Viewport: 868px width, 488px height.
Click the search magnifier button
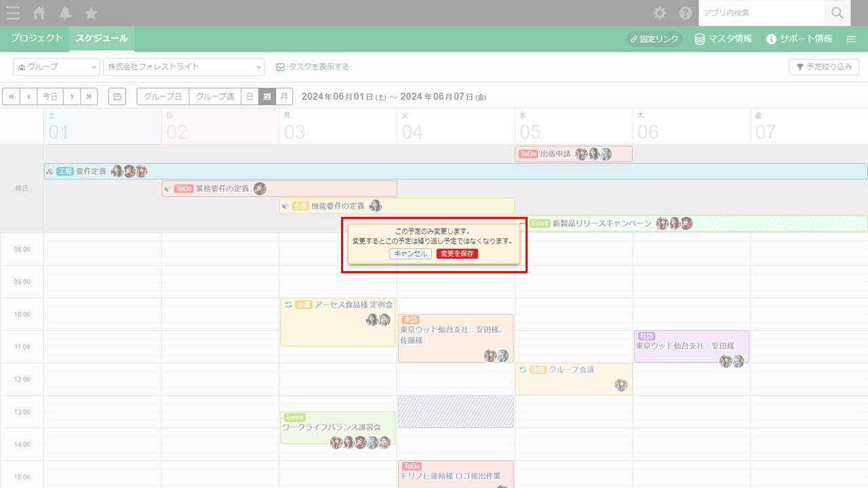click(837, 13)
